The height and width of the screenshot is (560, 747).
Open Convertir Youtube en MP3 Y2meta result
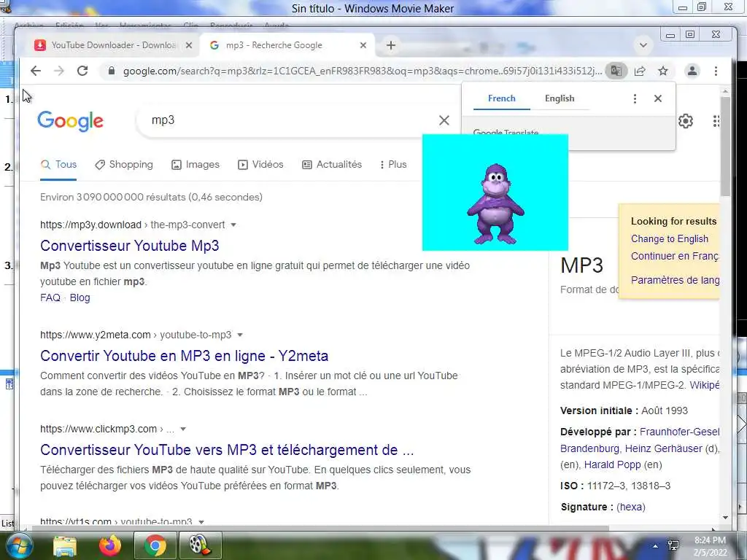click(185, 356)
